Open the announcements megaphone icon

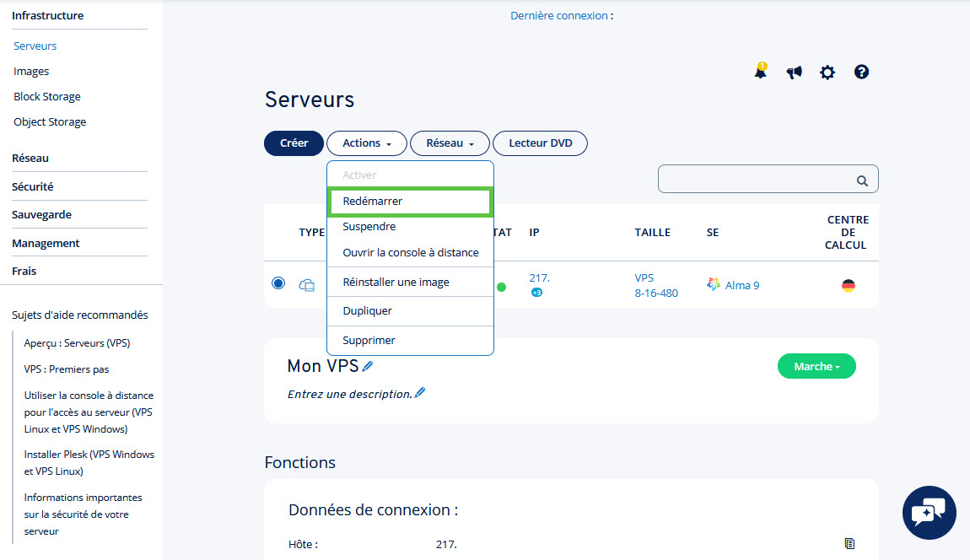pos(794,73)
